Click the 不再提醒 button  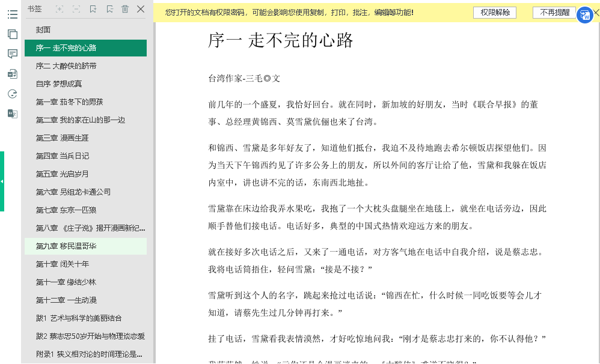pyautogui.click(x=554, y=13)
